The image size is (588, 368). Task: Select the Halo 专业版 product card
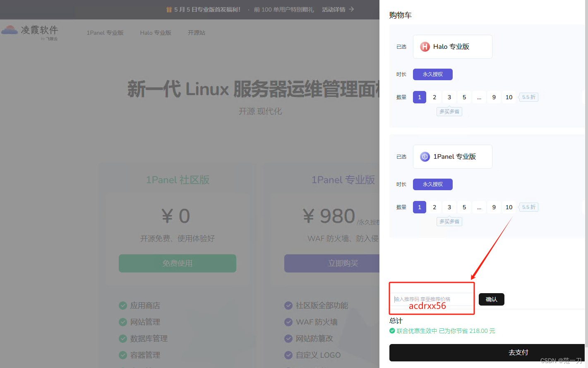453,47
